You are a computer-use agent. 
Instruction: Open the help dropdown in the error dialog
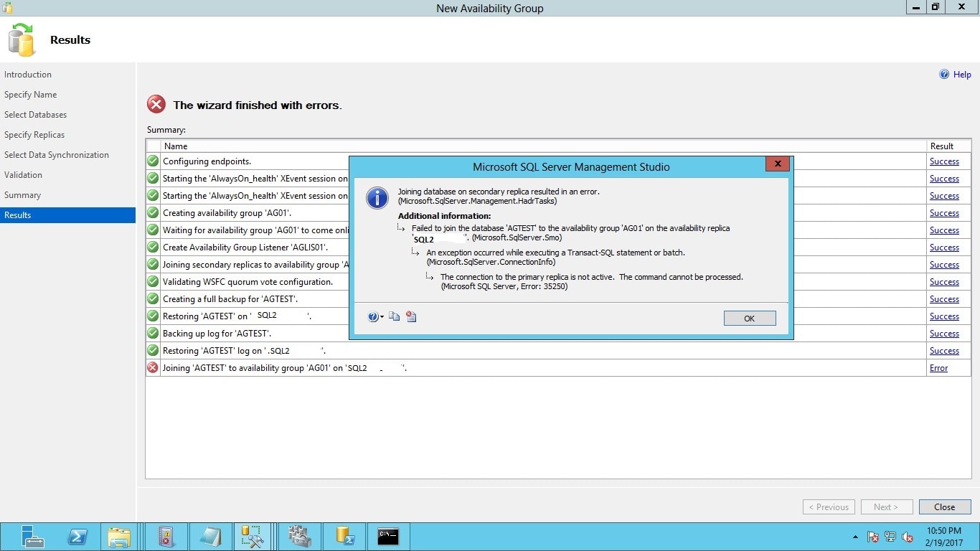376,316
